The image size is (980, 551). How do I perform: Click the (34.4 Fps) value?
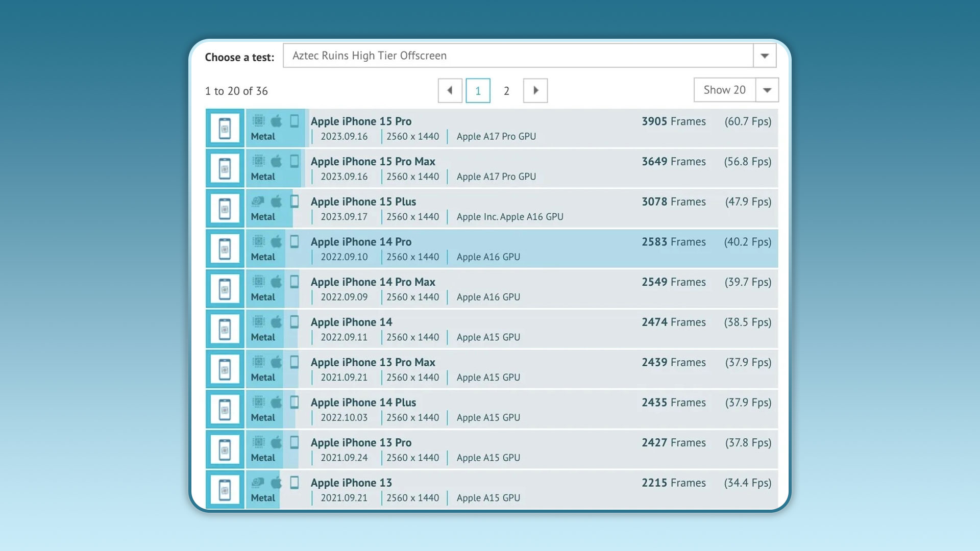pyautogui.click(x=748, y=483)
